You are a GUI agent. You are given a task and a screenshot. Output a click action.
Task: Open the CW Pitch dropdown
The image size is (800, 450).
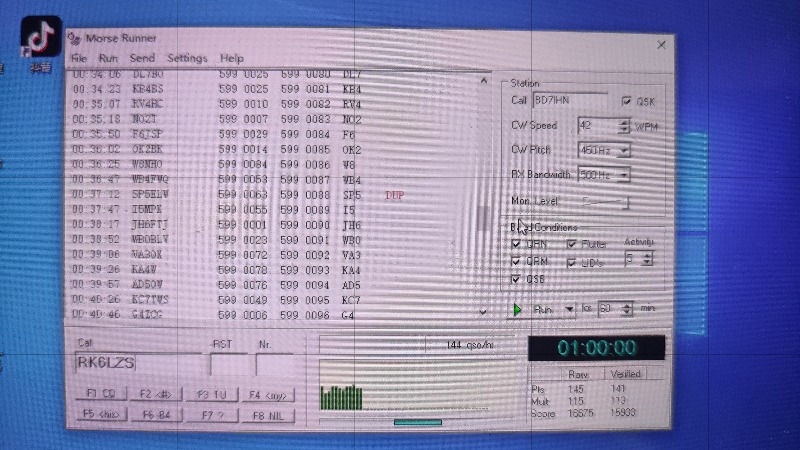click(623, 151)
